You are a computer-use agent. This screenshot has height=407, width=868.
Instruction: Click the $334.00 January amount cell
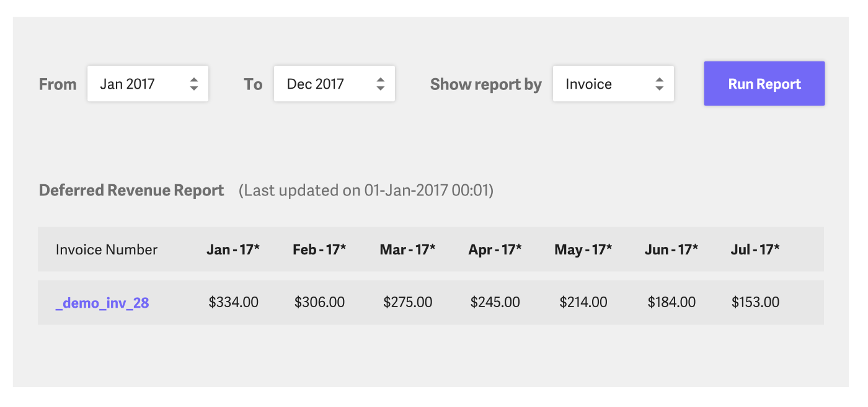(x=234, y=303)
